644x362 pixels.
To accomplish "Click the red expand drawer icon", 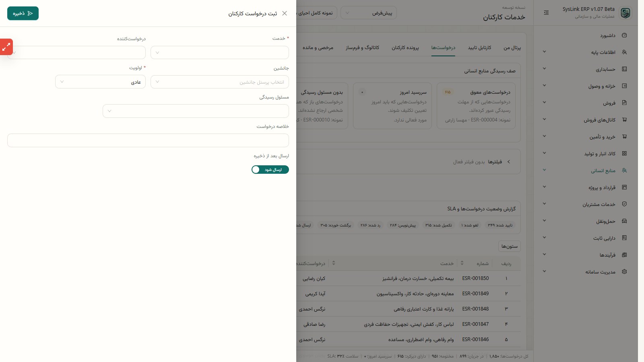I will point(6,47).
